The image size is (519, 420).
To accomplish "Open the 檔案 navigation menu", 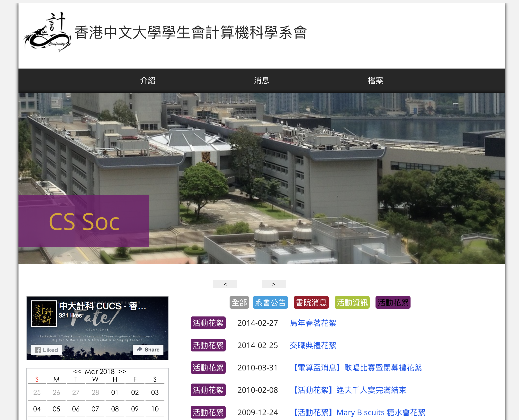I will (375, 80).
